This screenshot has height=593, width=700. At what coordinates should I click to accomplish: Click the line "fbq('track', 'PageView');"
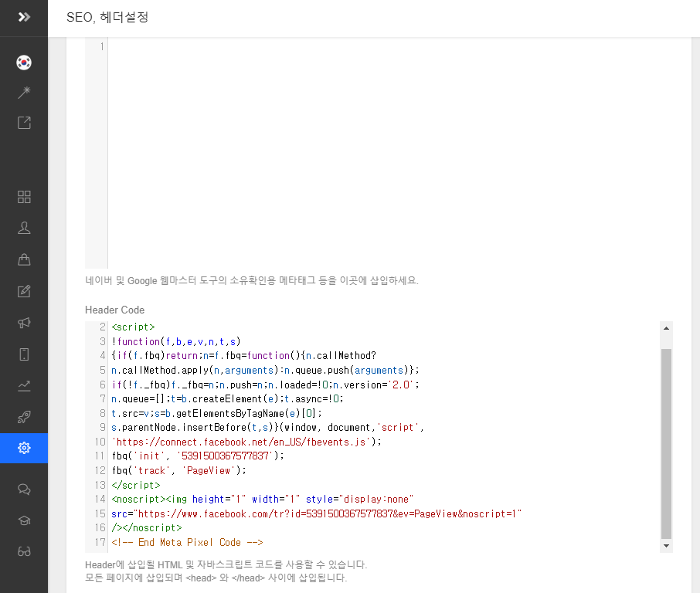(178, 471)
